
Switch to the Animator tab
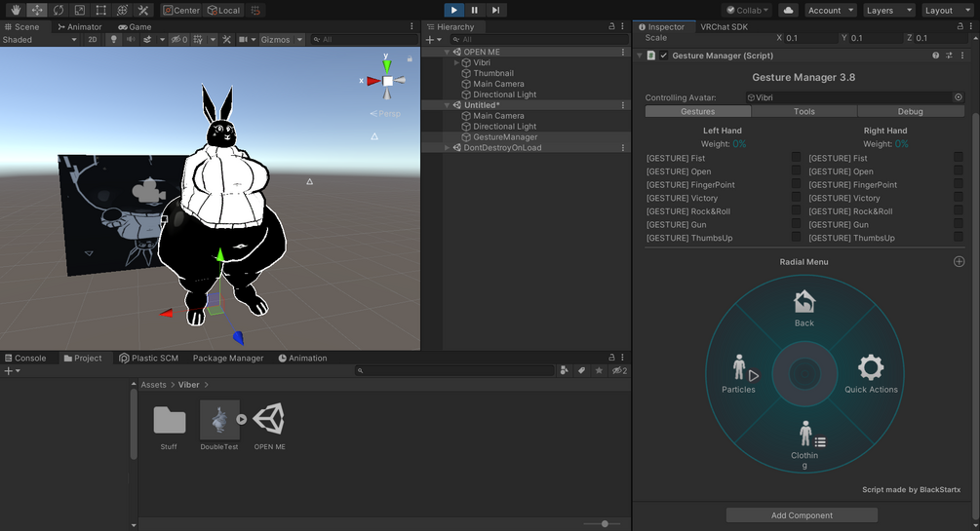click(x=79, y=27)
